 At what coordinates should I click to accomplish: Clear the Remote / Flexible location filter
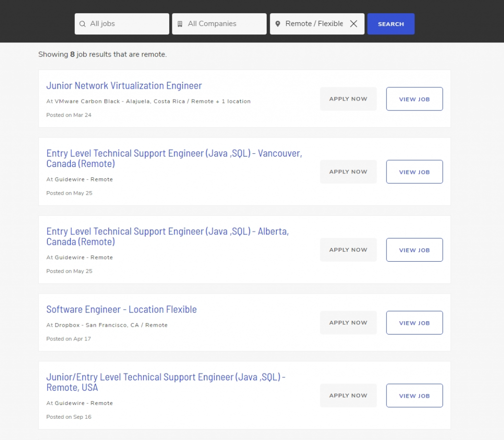pyautogui.click(x=353, y=24)
